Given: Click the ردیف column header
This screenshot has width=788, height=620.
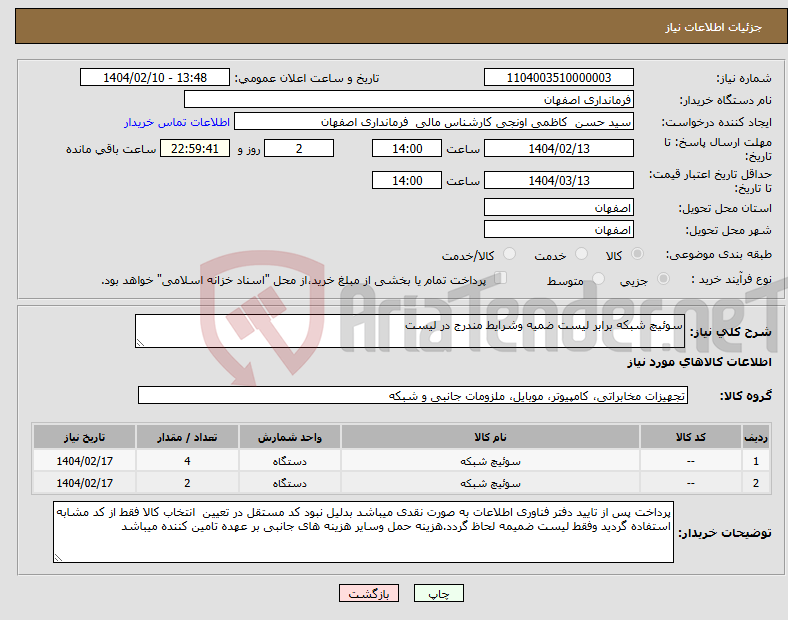Looking at the screenshot, I should point(756,437).
